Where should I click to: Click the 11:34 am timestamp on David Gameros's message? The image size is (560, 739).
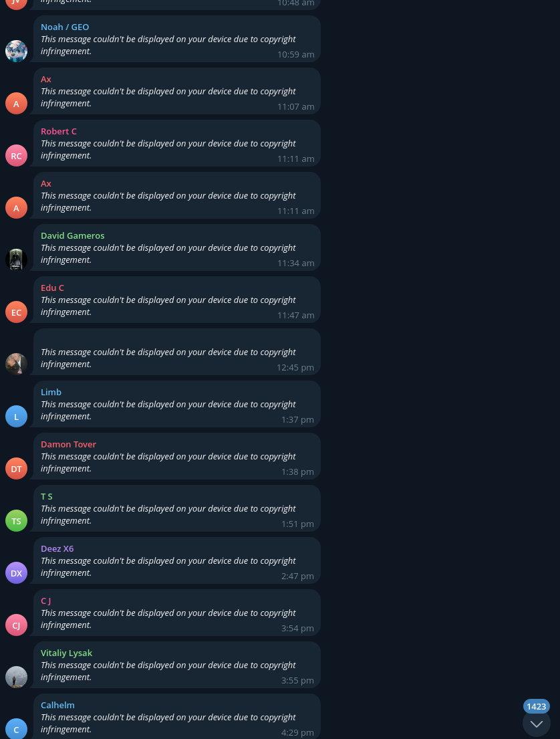(x=295, y=263)
